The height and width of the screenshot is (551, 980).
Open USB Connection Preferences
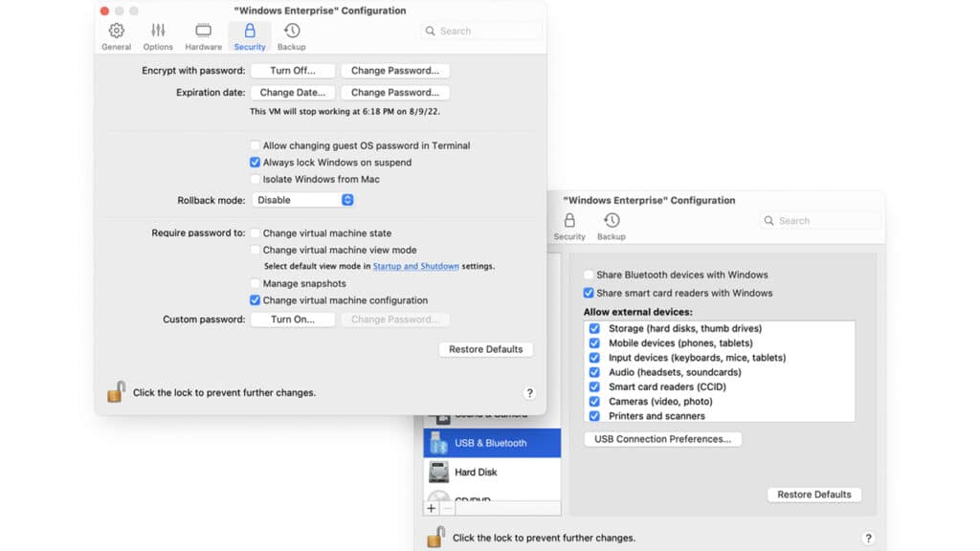[662, 439]
